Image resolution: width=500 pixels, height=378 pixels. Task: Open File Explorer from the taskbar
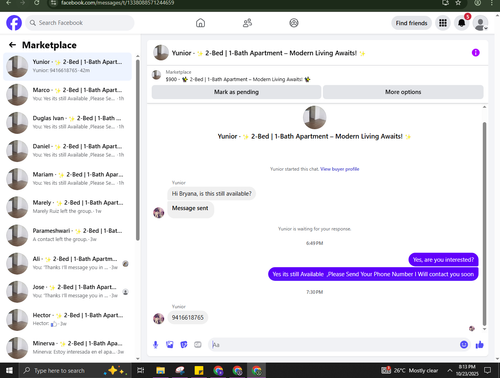click(161, 370)
